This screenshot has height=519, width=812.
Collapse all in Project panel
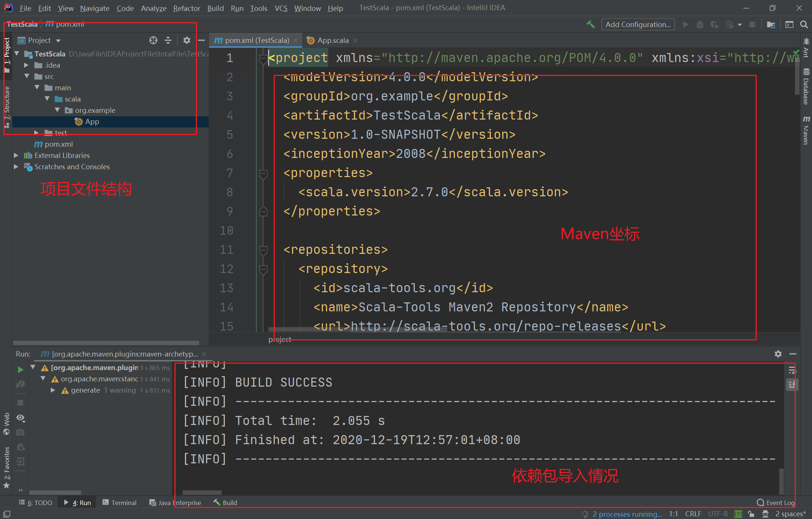coord(168,40)
